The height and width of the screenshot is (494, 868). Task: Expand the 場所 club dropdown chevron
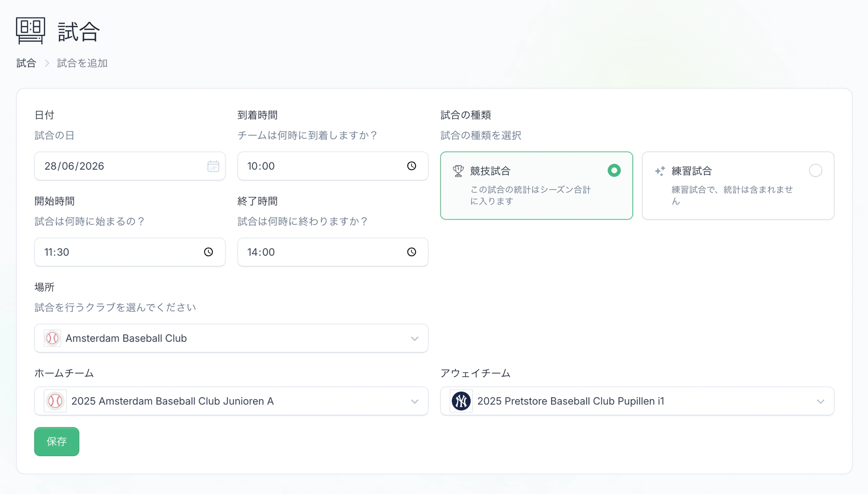point(415,339)
